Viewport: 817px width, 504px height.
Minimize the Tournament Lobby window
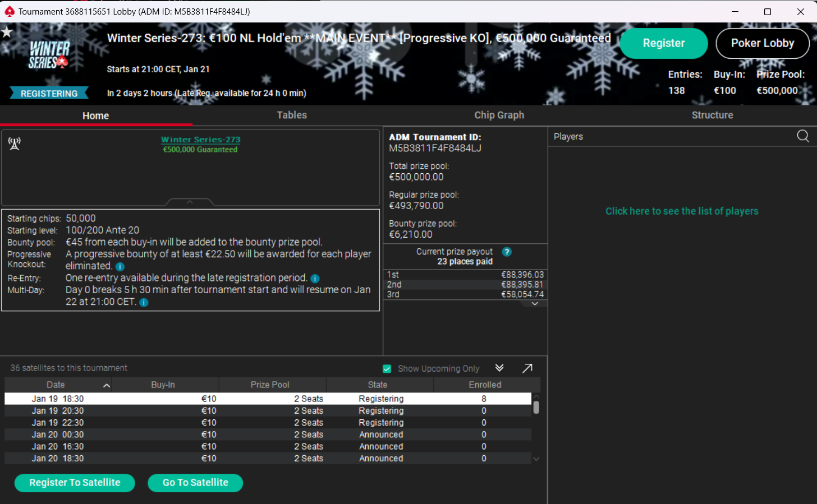[735, 11]
